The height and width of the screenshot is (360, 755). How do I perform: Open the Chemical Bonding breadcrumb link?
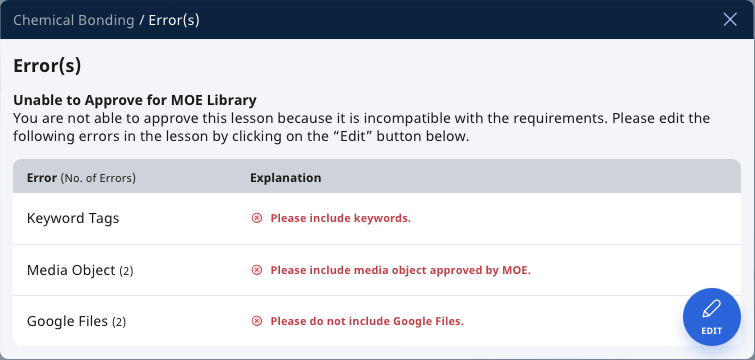[x=74, y=20]
